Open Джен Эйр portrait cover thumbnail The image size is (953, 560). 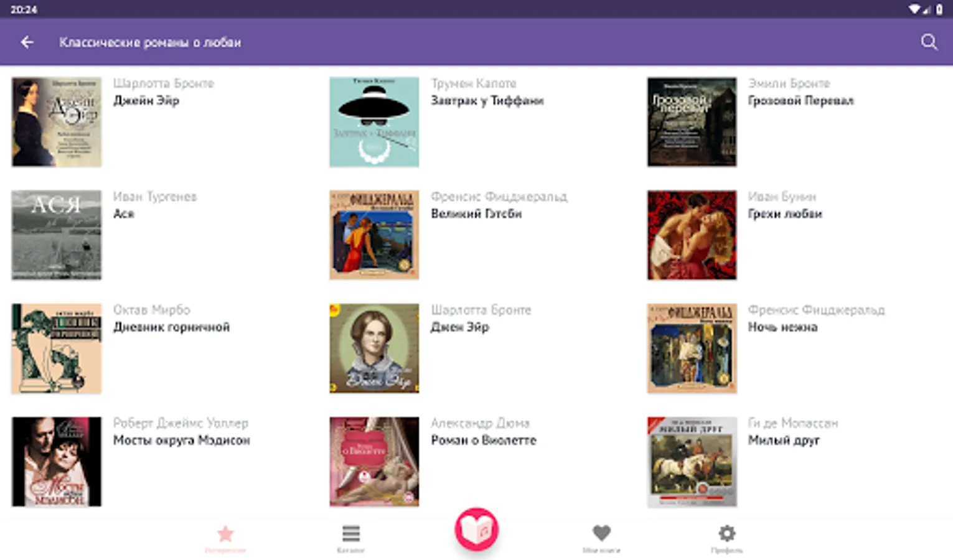[x=374, y=348]
